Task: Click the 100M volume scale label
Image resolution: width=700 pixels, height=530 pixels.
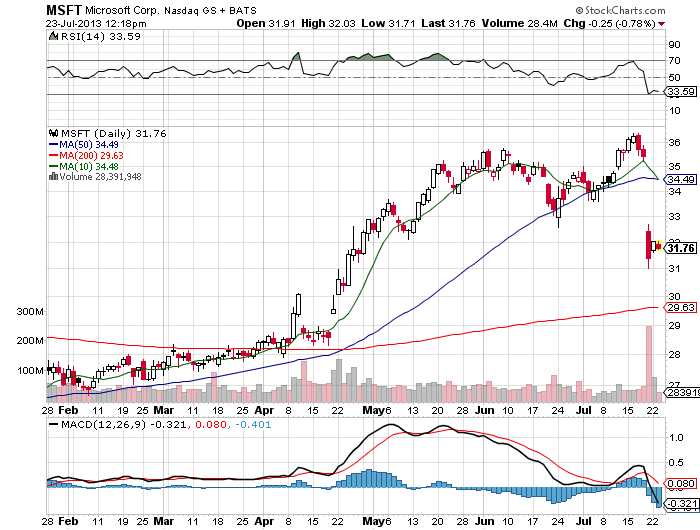Action: point(30,371)
